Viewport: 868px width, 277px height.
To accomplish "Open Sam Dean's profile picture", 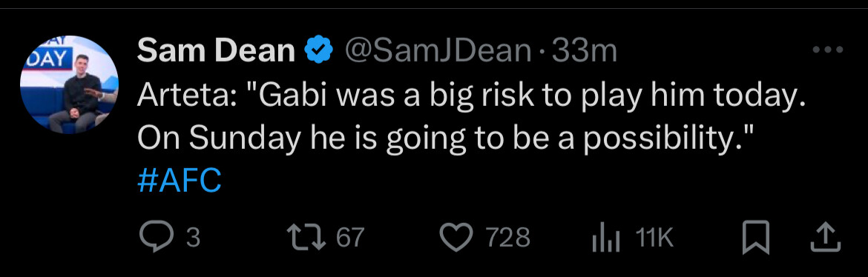I will tap(69, 84).
